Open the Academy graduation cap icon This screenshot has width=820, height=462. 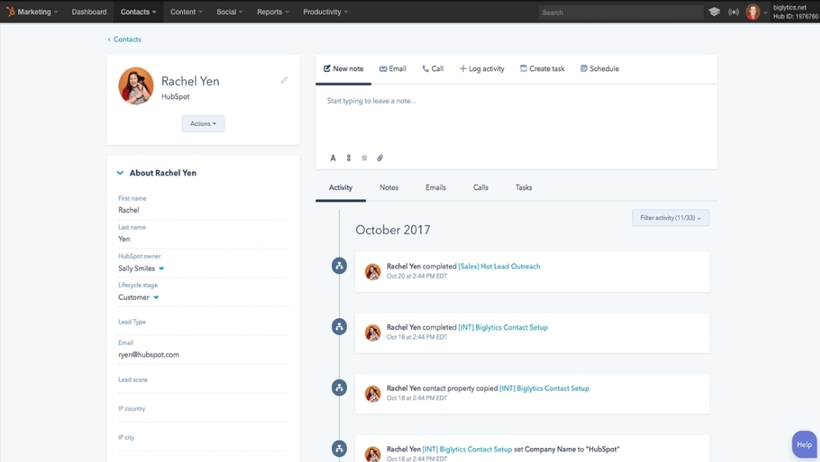714,12
